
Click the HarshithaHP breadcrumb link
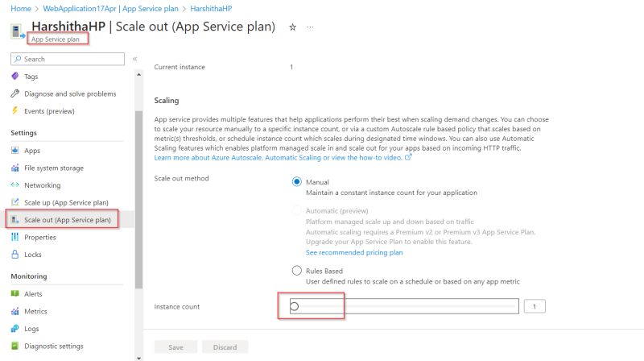tap(211, 8)
